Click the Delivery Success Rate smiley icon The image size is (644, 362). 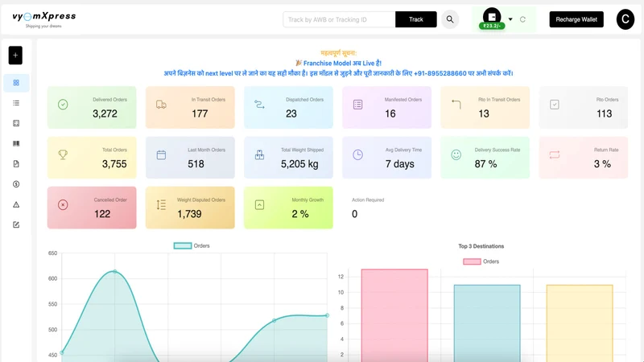(x=456, y=154)
